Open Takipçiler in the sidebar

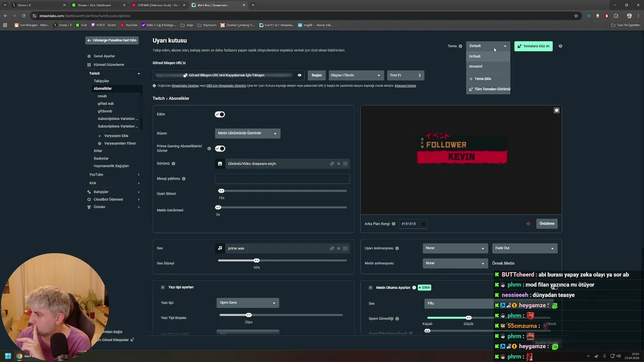click(x=101, y=81)
